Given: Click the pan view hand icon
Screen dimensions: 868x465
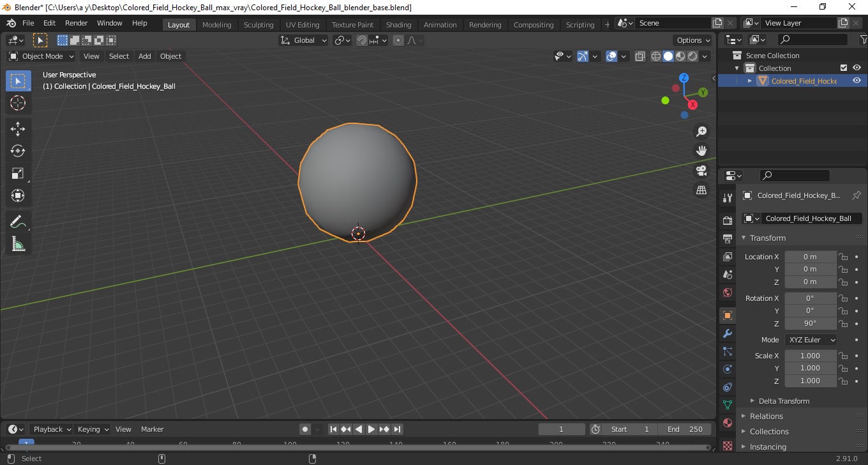Looking at the screenshot, I should pos(701,151).
